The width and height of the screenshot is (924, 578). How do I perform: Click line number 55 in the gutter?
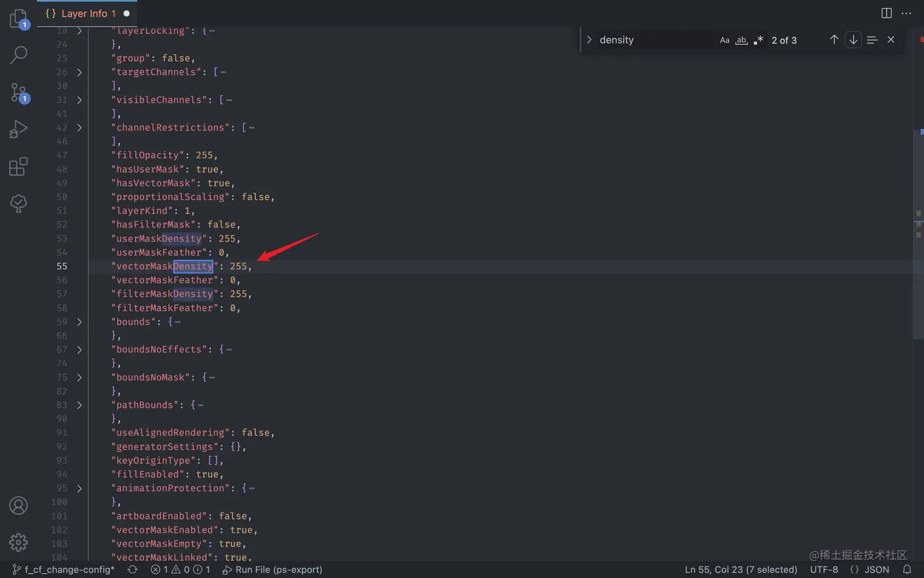[62, 267]
